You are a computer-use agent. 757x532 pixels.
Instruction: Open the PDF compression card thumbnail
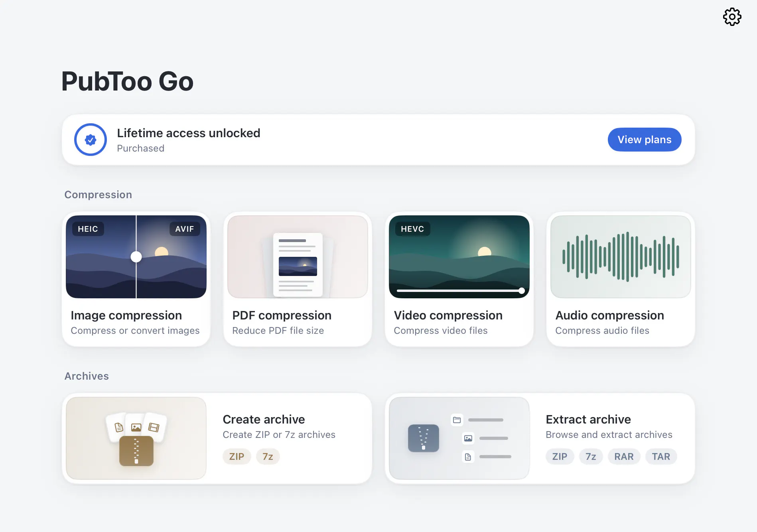[298, 257]
